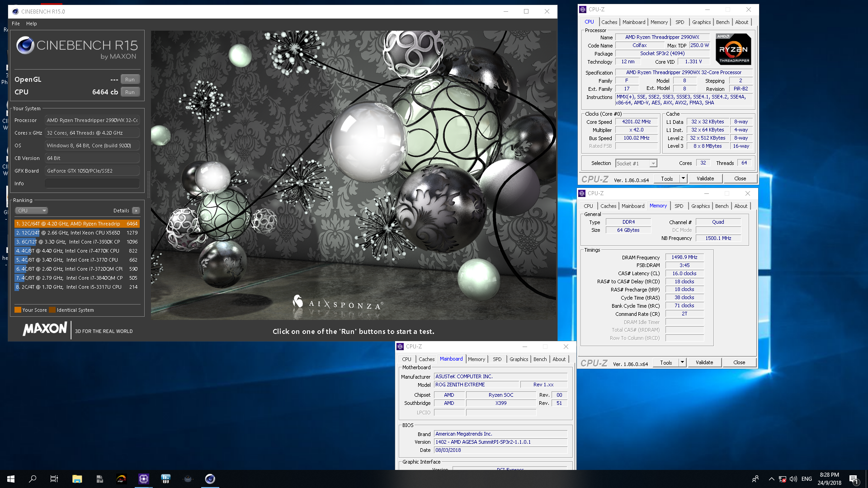Image resolution: width=868 pixels, height=488 pixels.
Task: Open Memory tab in Mainboard CPU-Z window
Action: (x=476, y=359)
